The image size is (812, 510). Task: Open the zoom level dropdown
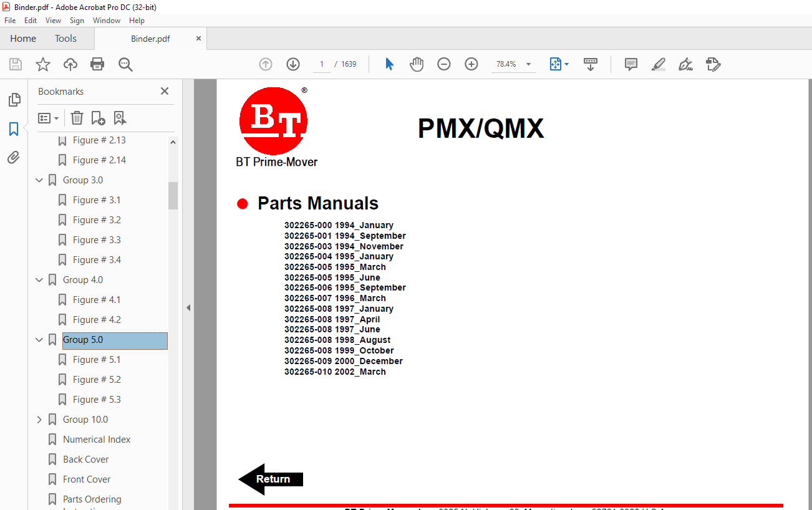(x=529, y=64)
